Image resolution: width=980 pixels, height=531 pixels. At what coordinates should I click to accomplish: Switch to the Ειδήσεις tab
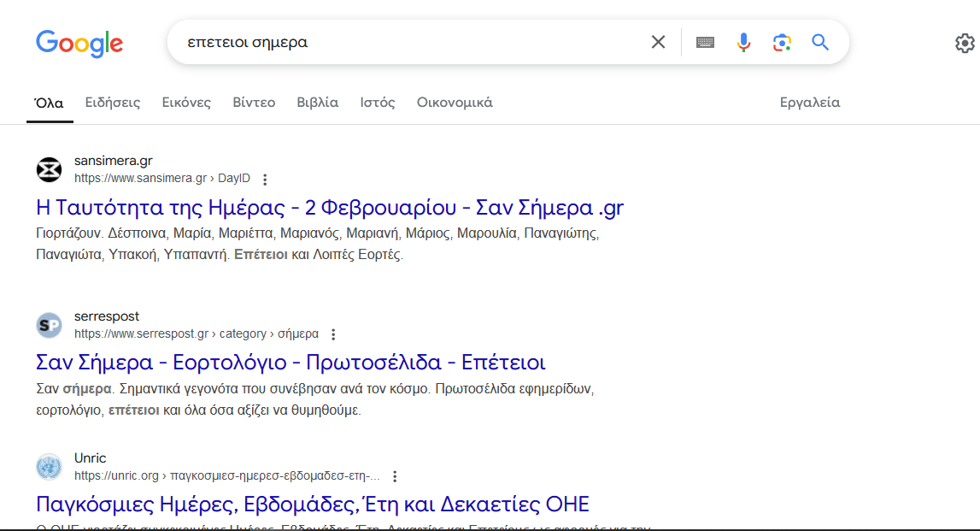113,103
